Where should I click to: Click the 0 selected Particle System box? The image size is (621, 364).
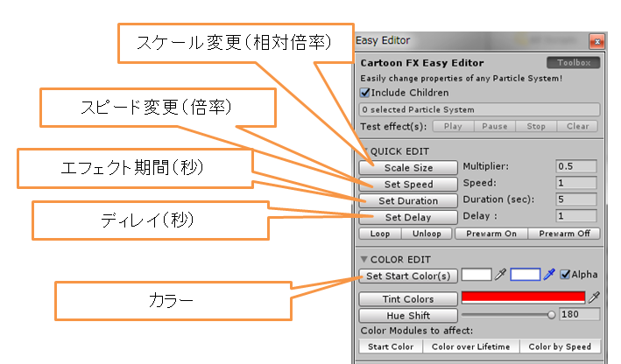[x=479, y=109]
